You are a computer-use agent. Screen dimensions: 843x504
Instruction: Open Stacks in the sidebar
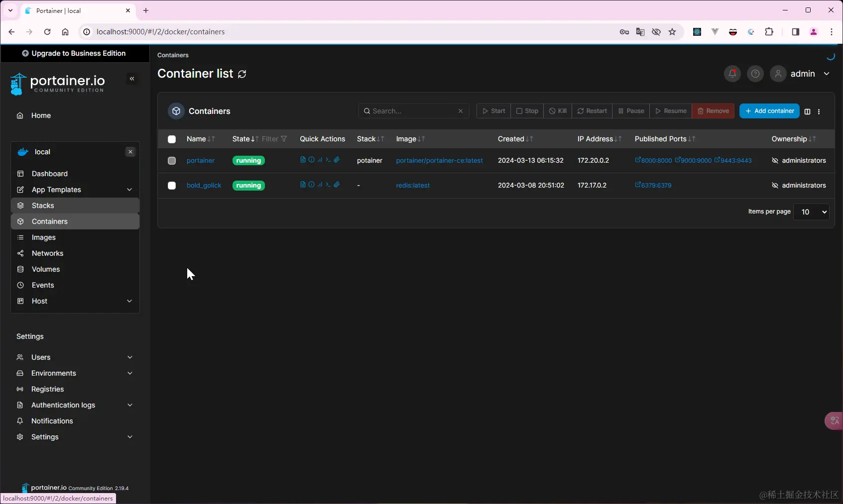point(75,205)
